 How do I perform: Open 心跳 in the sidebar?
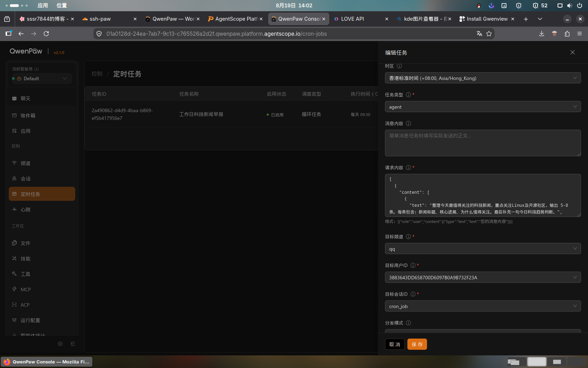click(42, 209)
